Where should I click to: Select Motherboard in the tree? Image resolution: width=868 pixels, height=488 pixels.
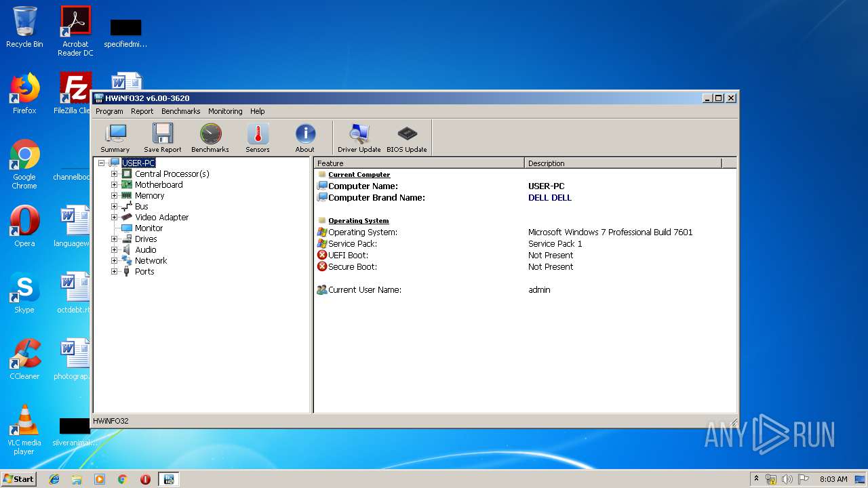click(159, 184)
